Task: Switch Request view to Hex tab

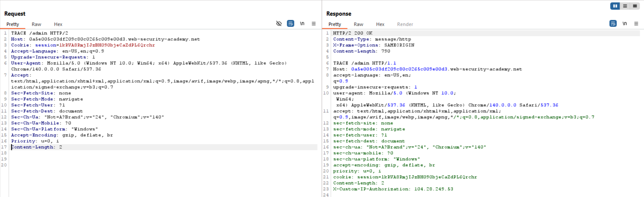Action: (x=58, y=24)
